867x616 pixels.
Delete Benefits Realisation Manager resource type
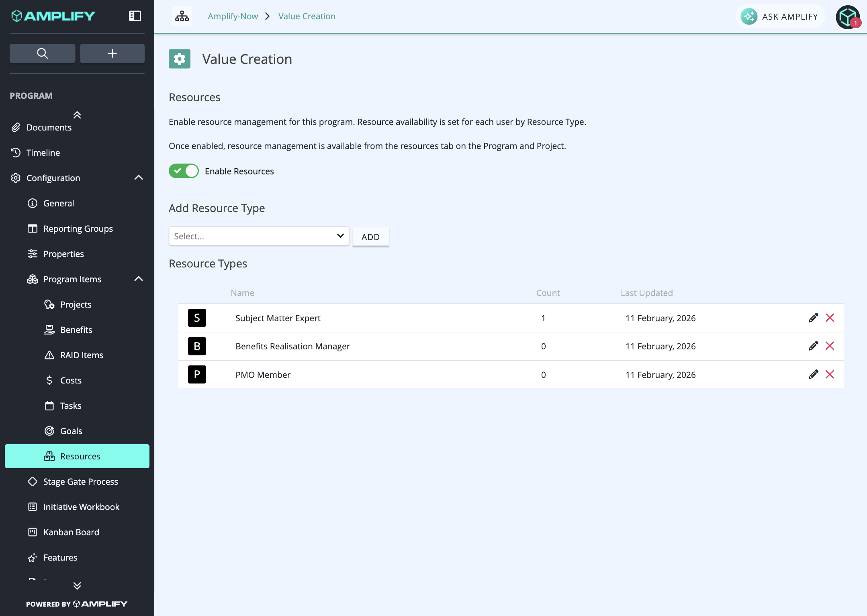(x=830, y=346)
